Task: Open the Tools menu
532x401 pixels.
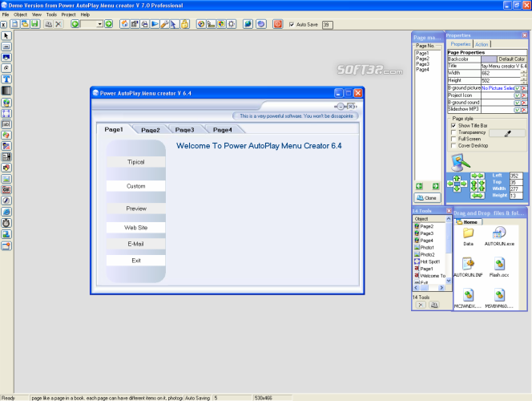Action: point(51,14)
